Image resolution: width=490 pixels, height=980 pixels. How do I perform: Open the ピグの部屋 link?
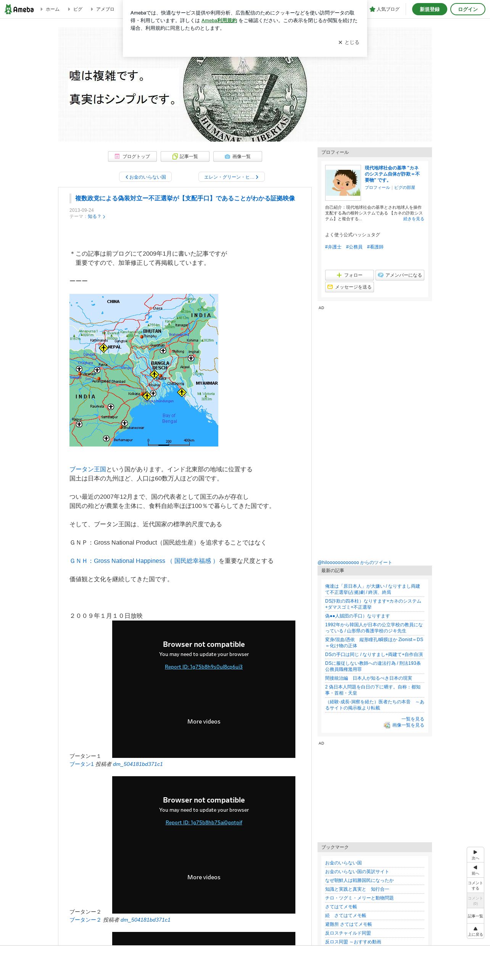click(405, 187)
